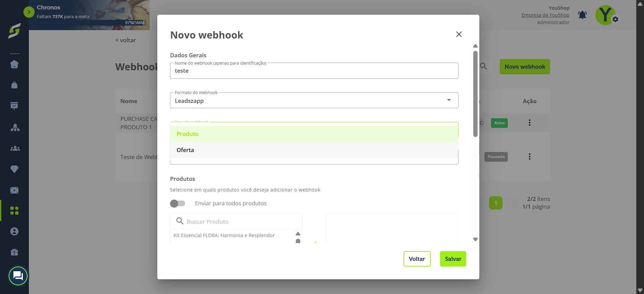Open the chat support bubble
Viewport: 644px width, 294px height.
pyautogui.click(x=18, y=276)
